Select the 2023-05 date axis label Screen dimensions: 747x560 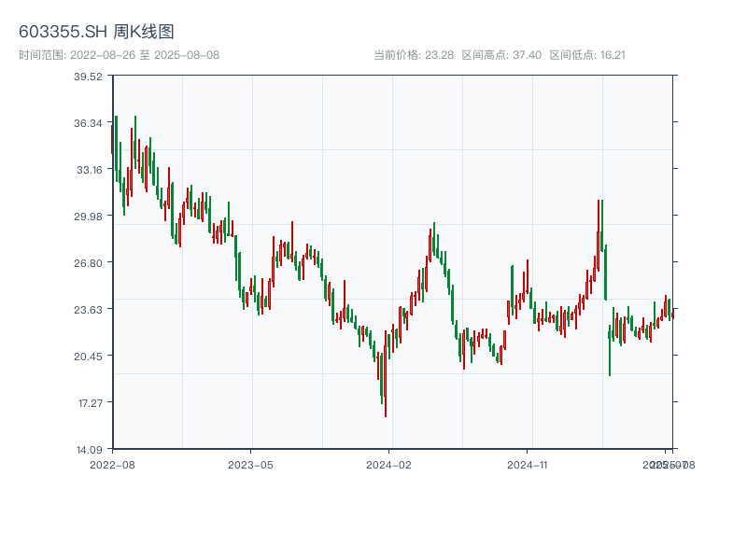[250, 464]
